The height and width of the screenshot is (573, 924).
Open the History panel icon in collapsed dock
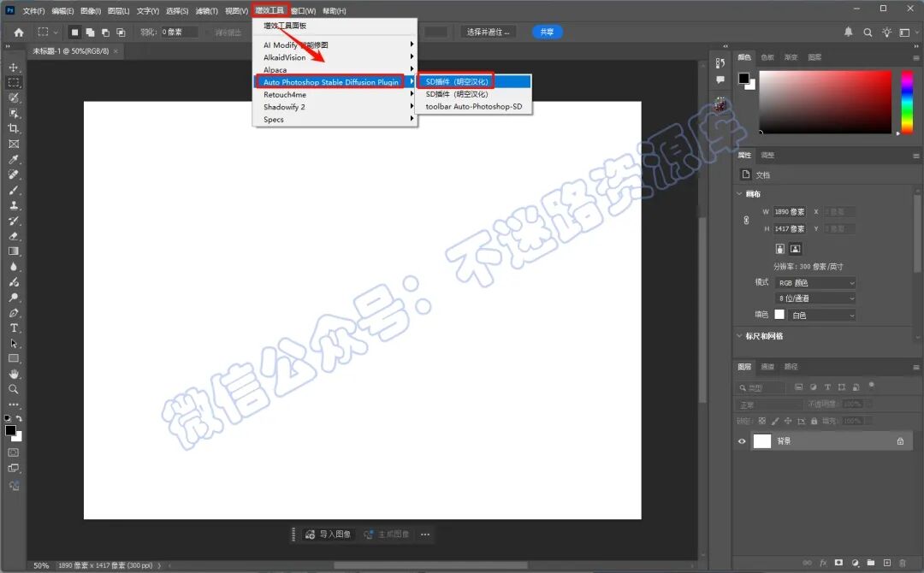coord(720,63)
